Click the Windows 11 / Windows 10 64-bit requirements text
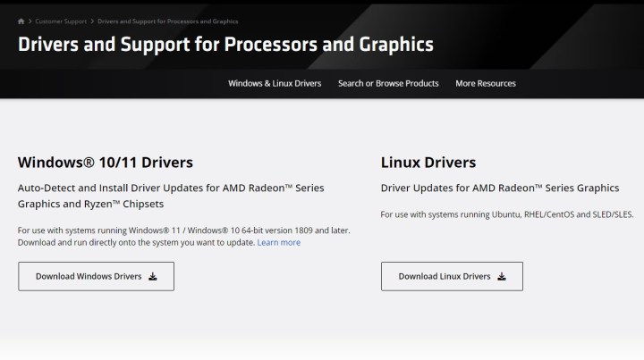 [x=183, y=230]
